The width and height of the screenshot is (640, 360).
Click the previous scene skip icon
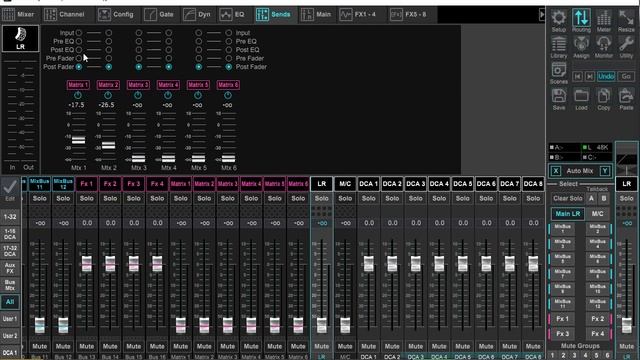(x=578, y=76)
